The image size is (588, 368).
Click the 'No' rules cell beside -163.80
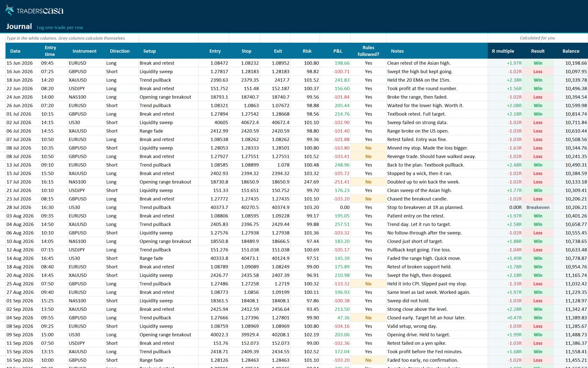click(368, 148)
